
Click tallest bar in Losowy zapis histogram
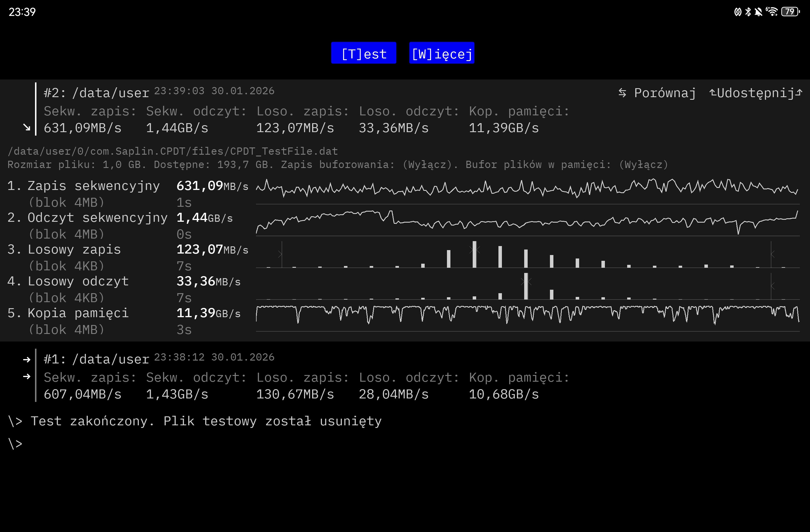coord(474,254)
